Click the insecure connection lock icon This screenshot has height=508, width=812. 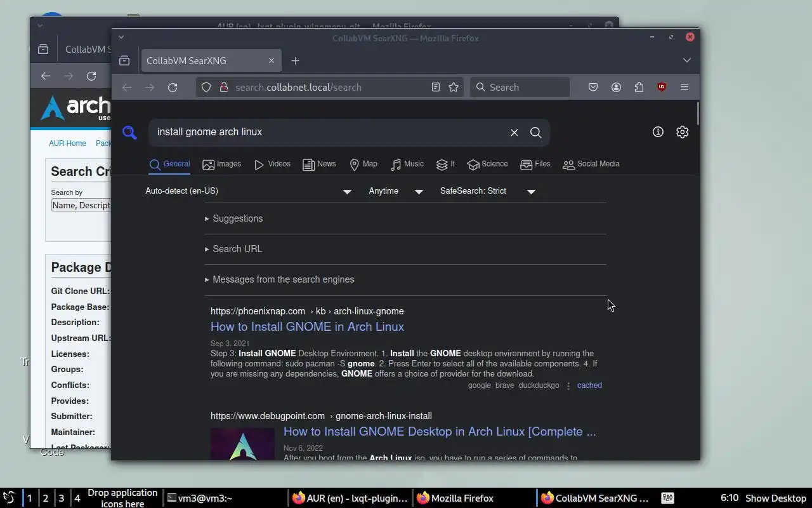223,87
